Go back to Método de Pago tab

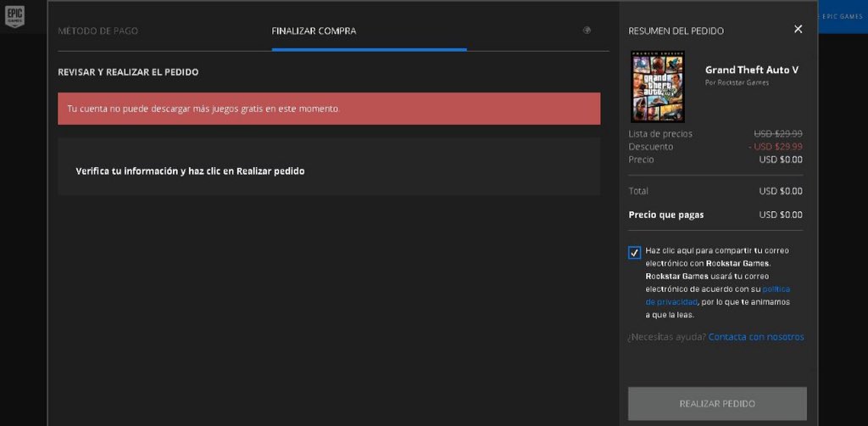(x=98, y=31)
